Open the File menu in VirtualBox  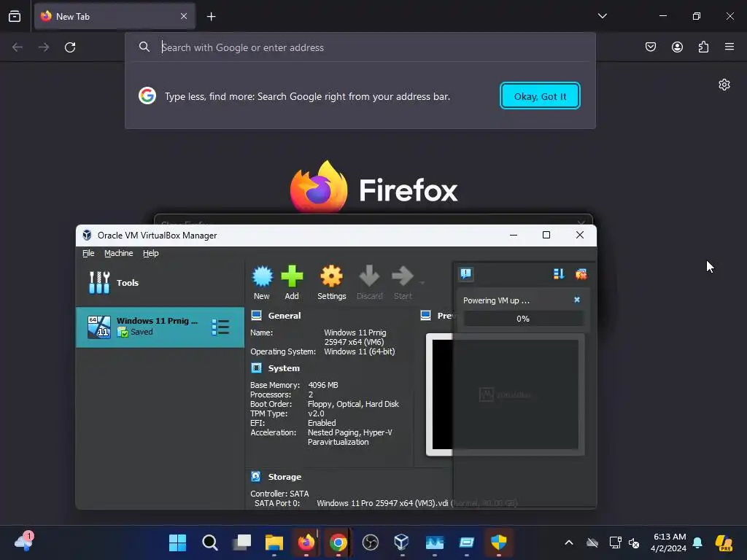(88, 253)
